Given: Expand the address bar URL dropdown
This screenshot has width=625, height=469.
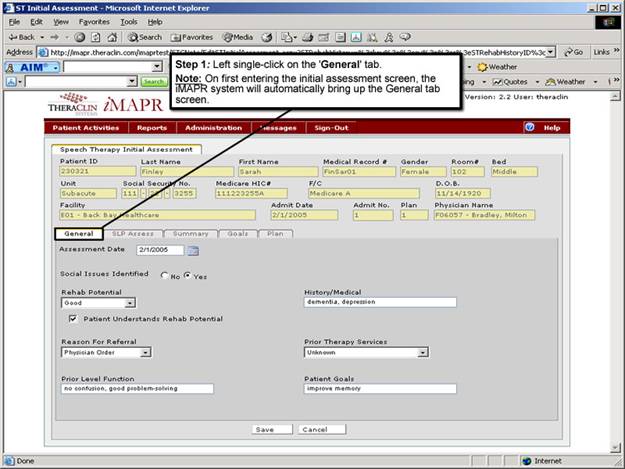Looking at the screenshot, I should click(550, 52).
